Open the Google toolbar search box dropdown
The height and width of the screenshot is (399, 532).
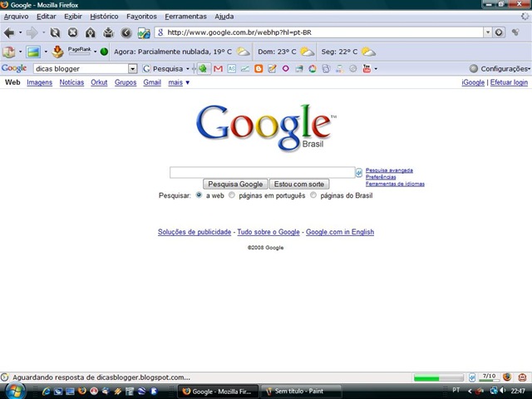(133, 68)
